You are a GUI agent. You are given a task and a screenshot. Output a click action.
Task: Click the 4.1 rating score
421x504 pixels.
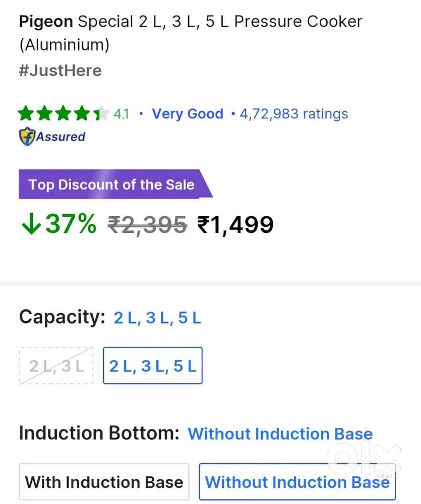point(121,114)
